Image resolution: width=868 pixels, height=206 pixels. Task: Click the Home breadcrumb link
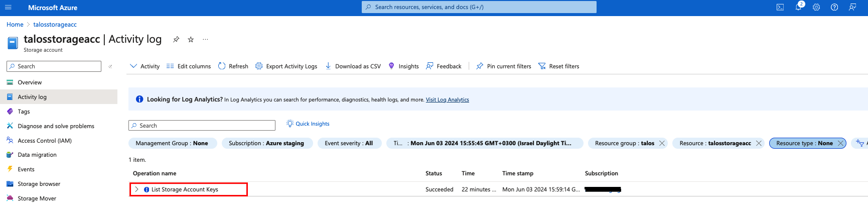coord(15,25)
